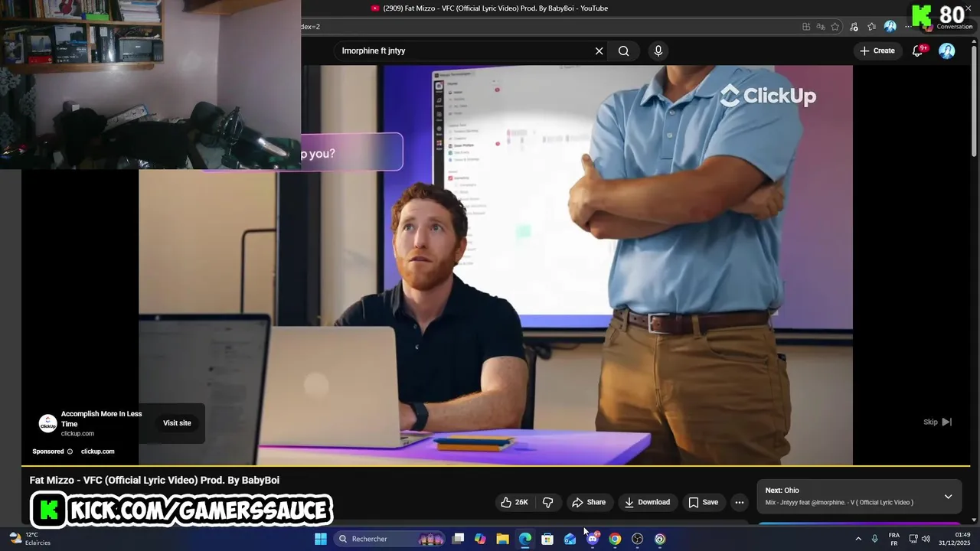This screenshot has height=551, width=980.
Task: Like the Fat Mizzo video
Action: coord(514,502)
